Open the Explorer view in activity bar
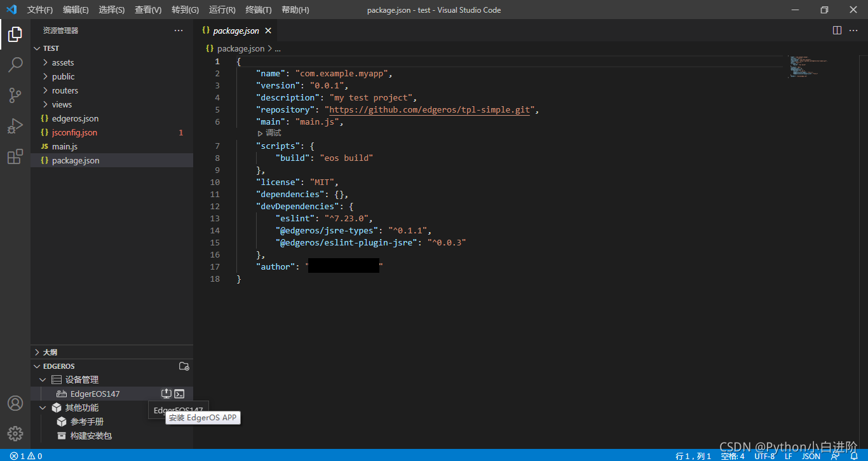 [x=15, y=34]
